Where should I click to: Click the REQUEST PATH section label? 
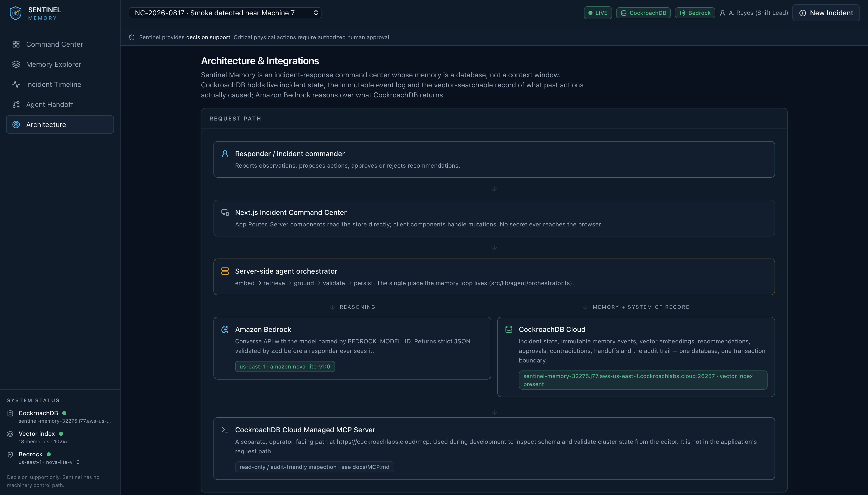pos(235,119)
